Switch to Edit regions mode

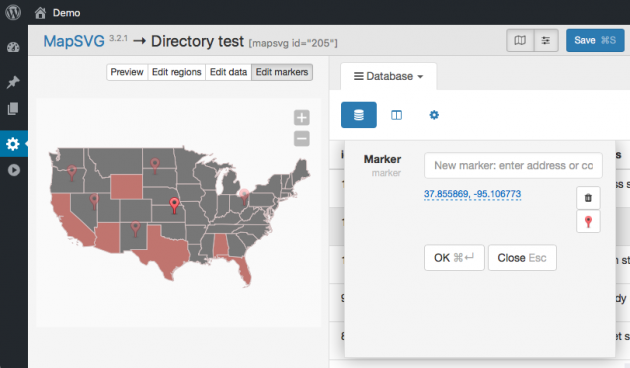click(176, 72)
